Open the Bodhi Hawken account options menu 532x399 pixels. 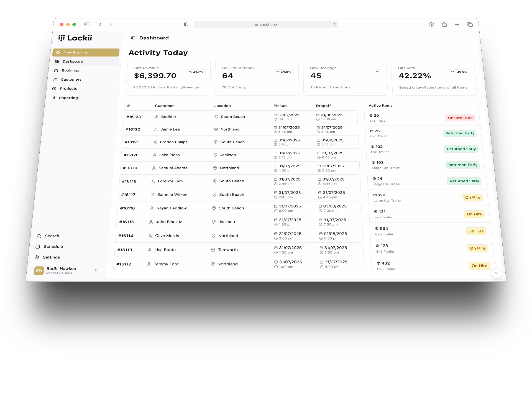pos(96,271)
